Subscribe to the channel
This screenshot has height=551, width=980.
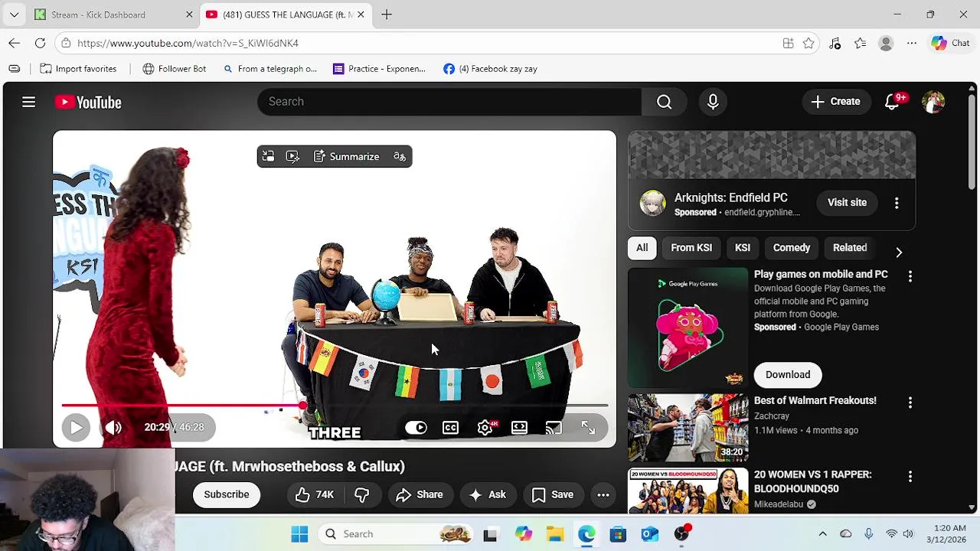coord(227,494)
